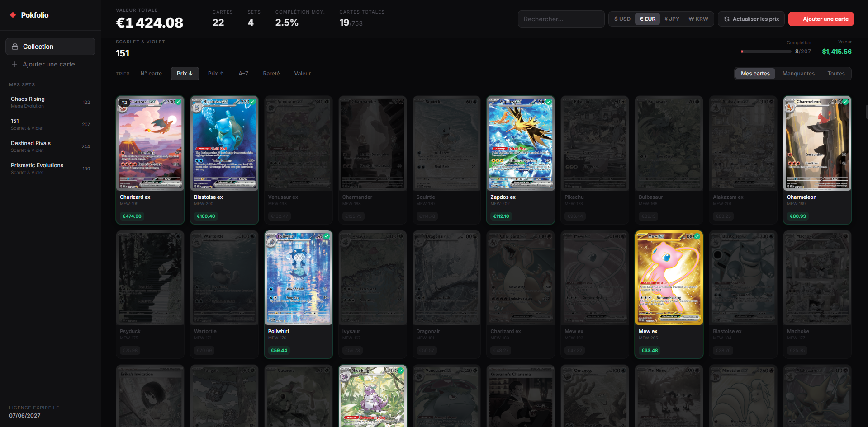Open the Charizard ex MEW-199 card image
Image resolution: width=868 pixels, height=427 pixels.
point(150,143)
